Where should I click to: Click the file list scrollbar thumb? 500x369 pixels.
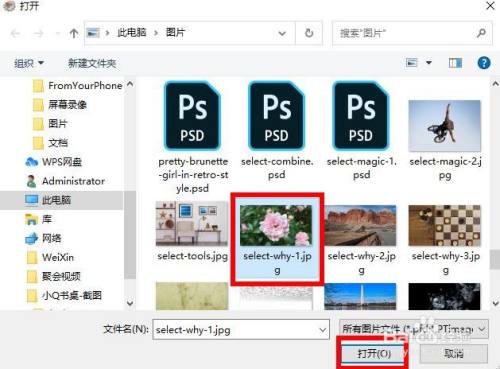495,259
